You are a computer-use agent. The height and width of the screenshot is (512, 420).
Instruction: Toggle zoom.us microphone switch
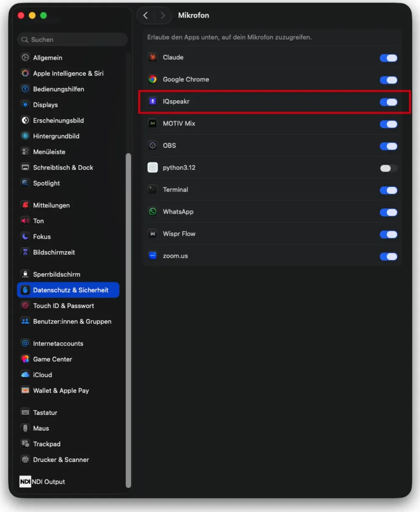388,257
